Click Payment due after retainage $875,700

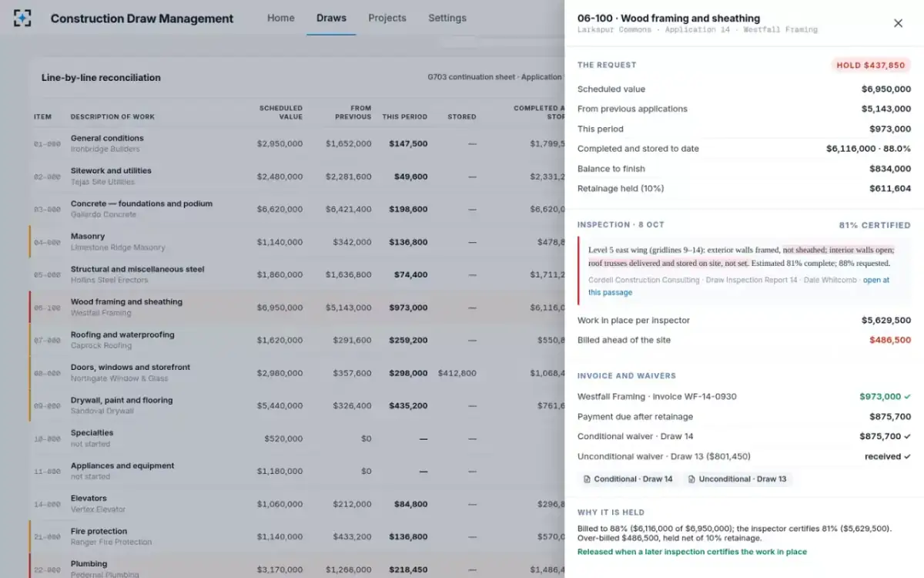coord(744,416)
